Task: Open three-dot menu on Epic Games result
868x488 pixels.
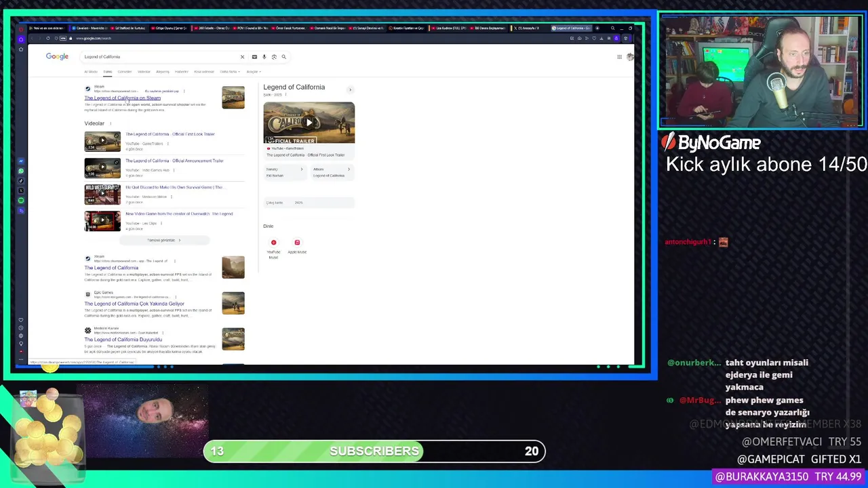Action: pyautogui.click(x=175, y=297)
